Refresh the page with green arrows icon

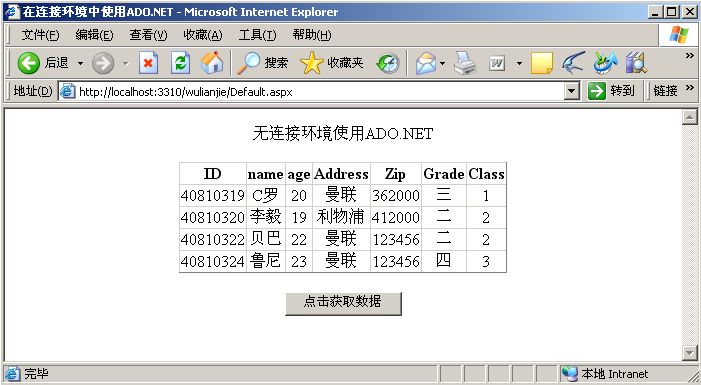(x=181, y=63)
